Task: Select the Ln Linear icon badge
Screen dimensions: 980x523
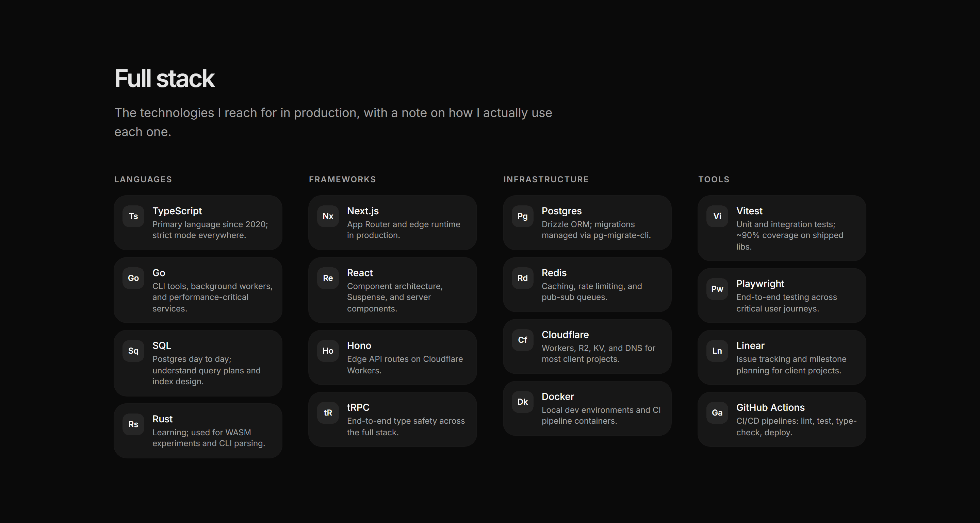Action: pyautogui.click(x=717, y=351)
